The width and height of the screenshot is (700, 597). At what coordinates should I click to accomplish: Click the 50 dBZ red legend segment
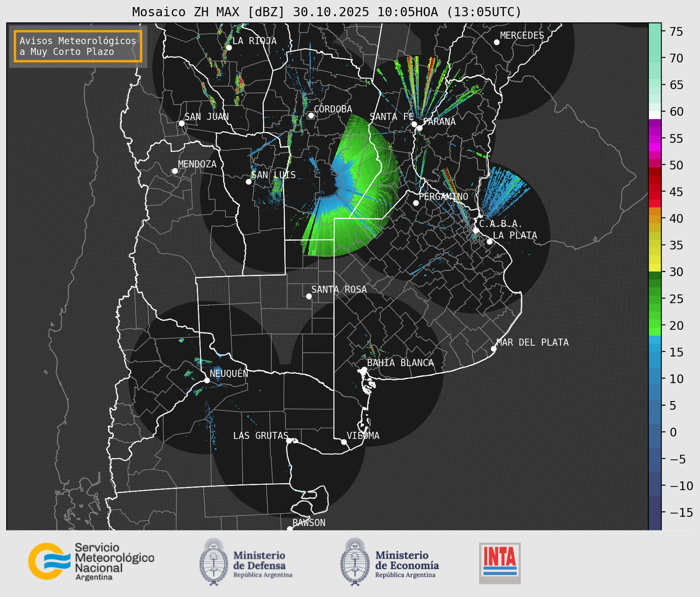pyautogui.click(x=654, y=164)
